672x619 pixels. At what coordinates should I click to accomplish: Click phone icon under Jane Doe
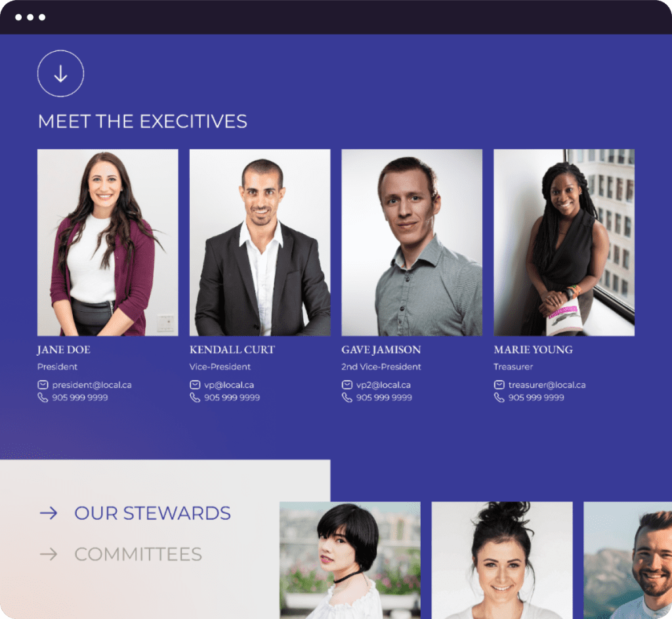click(43, 397)
